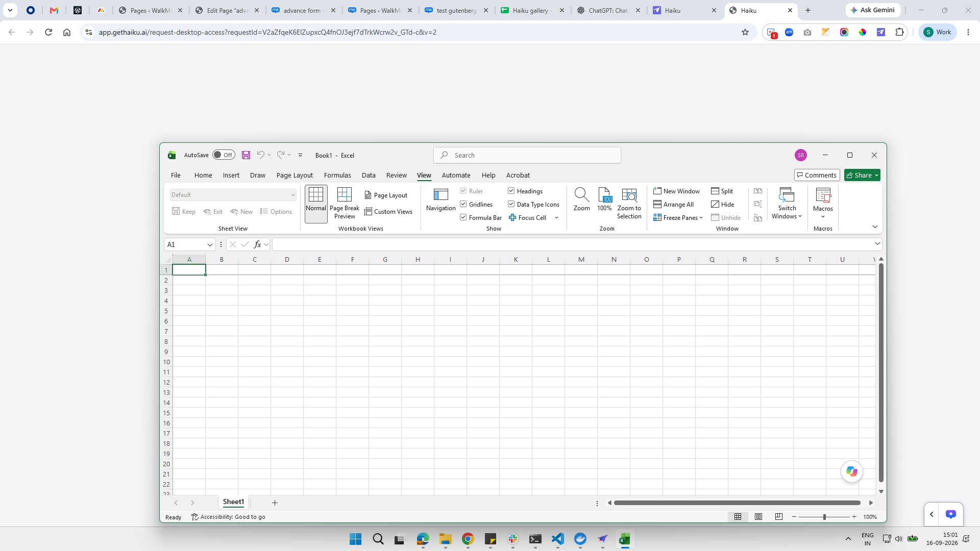Collapse the ribbon with chevron
This screenshot has height=551, width=980.
[x=875, y=227]
